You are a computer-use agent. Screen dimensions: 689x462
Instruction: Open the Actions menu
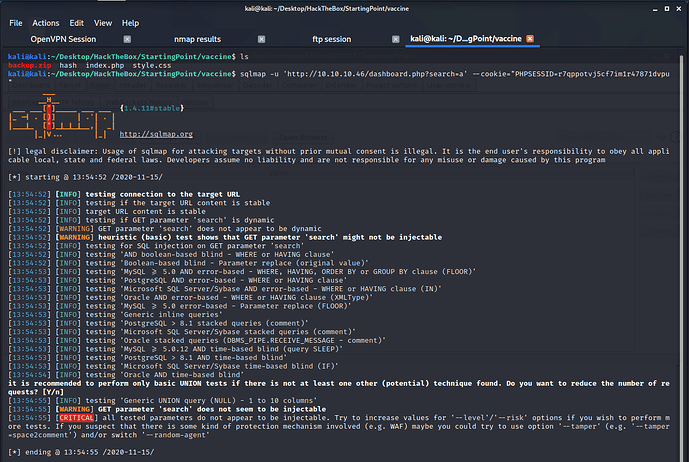[45, 23]
